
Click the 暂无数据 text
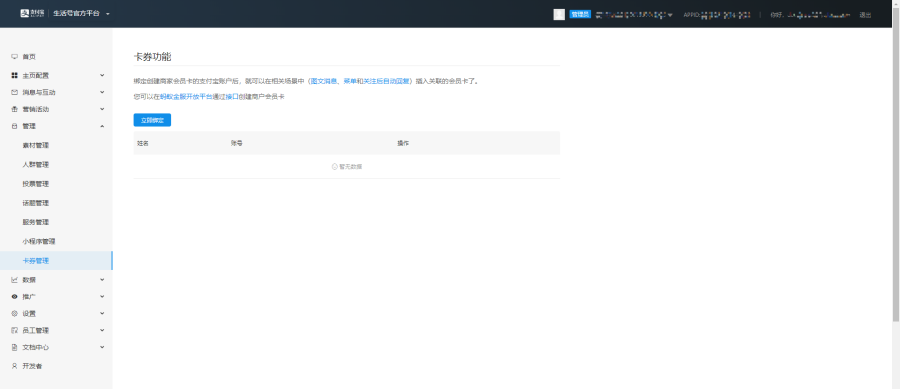(x=350, y=166)
